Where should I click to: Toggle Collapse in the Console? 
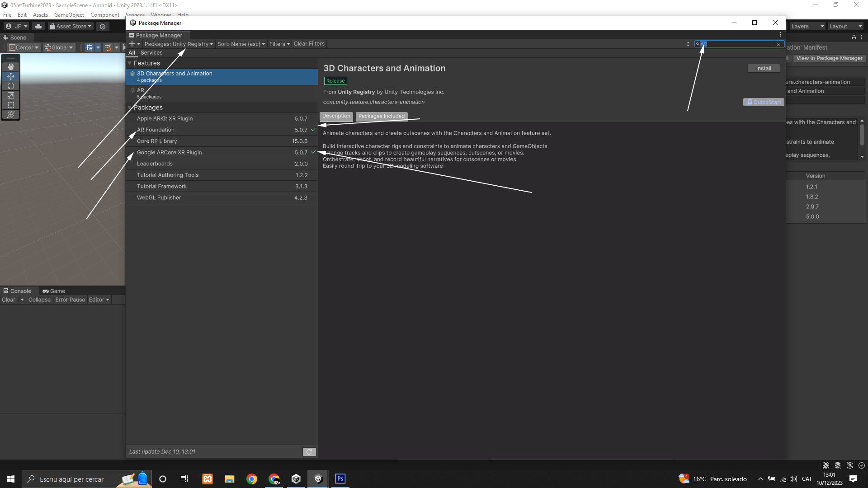coord(39,300)
